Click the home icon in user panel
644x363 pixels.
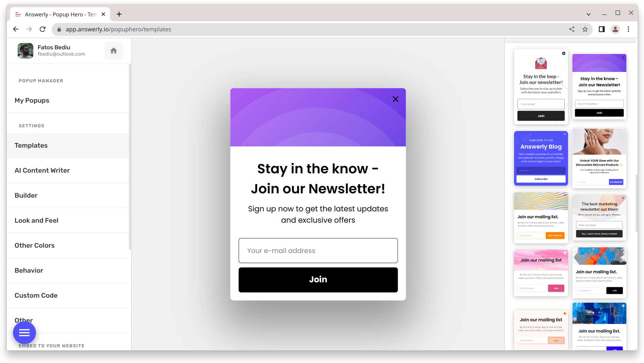tap(113, 50)
